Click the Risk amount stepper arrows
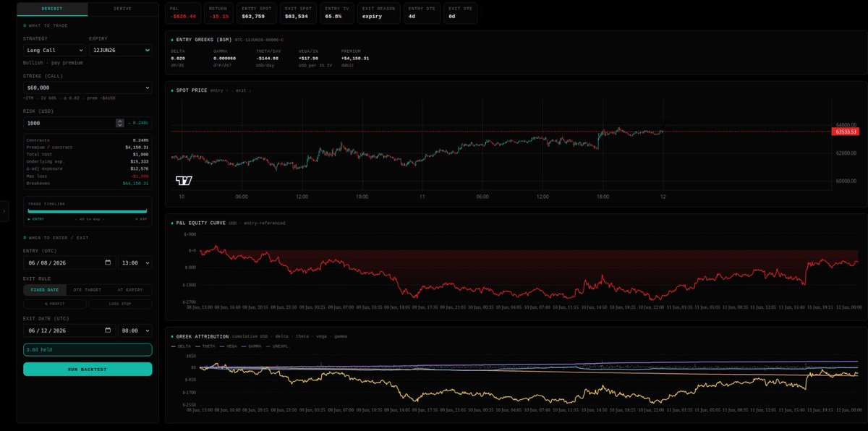Viewport: 868px width, 431px height. click(120, 123)
